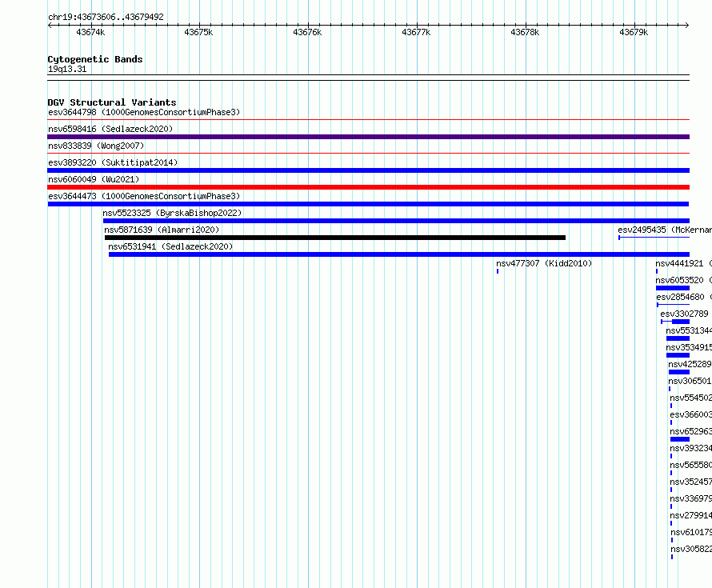Screen dimensions: 712x588
Task: Open esv3893220 (Suktitipat2014) label
Action: coord(113,162)
